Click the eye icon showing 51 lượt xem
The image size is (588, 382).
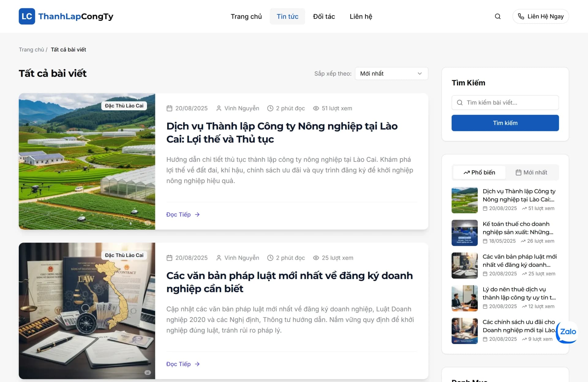pyautogui.click(x=316, y=108)
